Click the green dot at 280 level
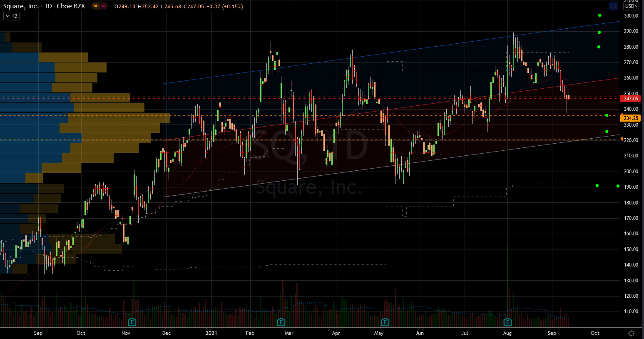Viewport: 644px width, 339px height. 599,47
